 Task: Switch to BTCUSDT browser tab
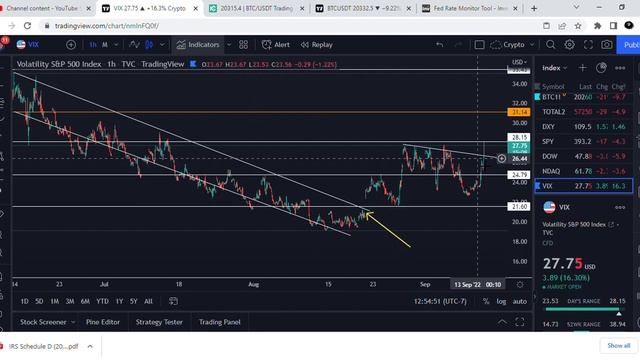point(364,8)
